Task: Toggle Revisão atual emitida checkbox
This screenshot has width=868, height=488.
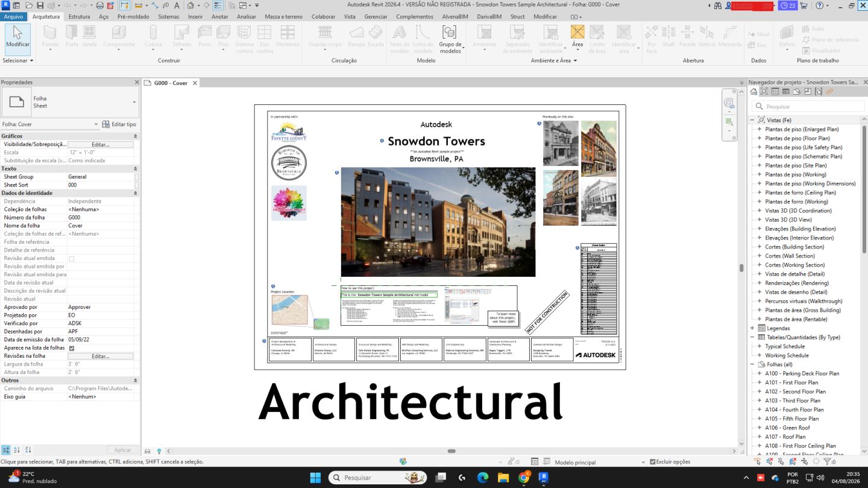Action: tap(72, 258)
